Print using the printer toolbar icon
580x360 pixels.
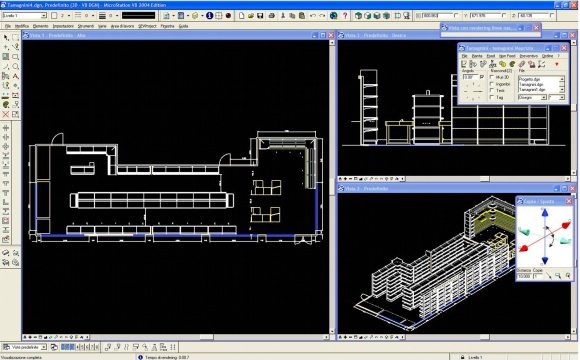272,16
